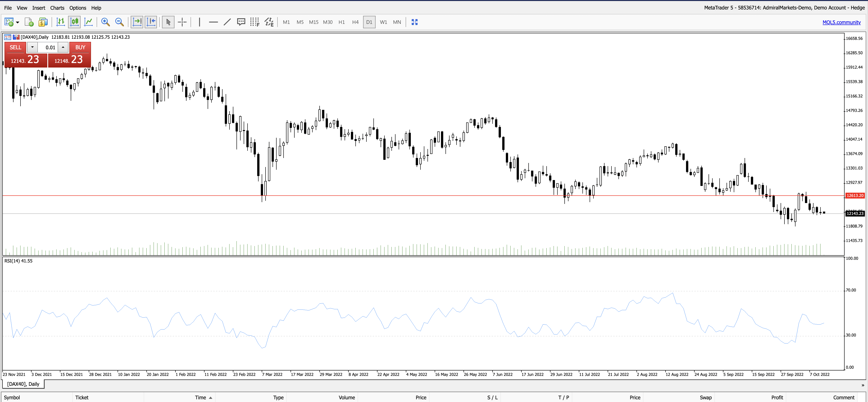
Task: Switch timeframe to W1
Action: [x=384, y=22]
